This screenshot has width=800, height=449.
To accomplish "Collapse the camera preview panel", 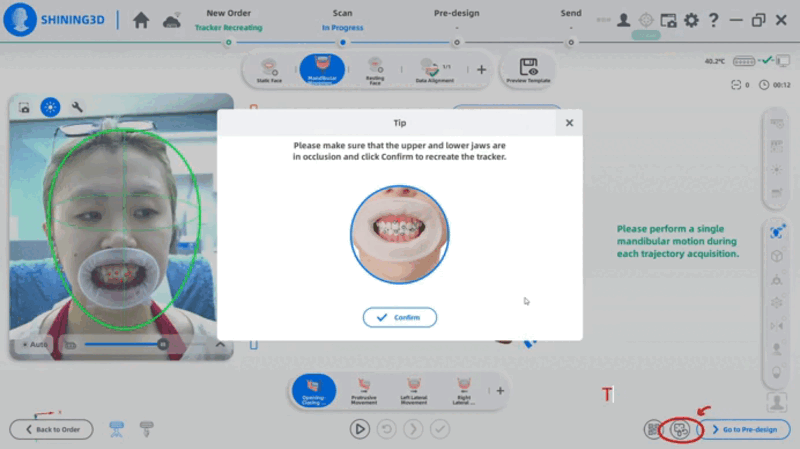I will [x=220, y=344].
